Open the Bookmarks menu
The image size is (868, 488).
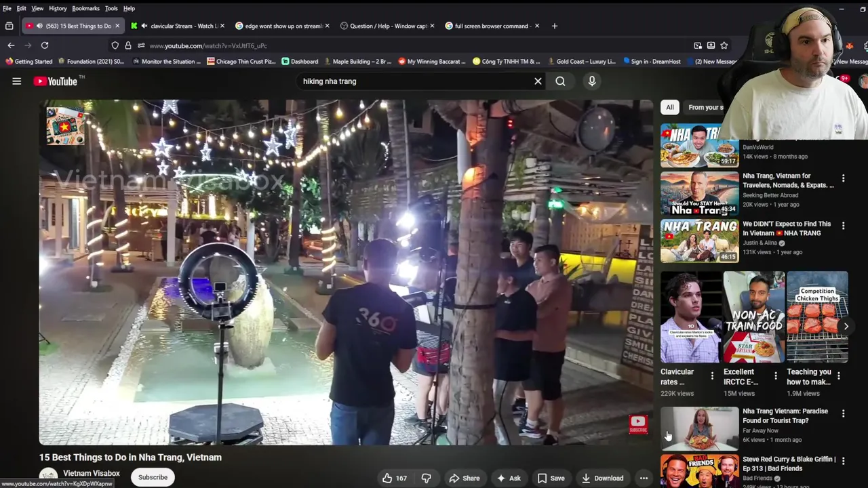pos(85,8)
